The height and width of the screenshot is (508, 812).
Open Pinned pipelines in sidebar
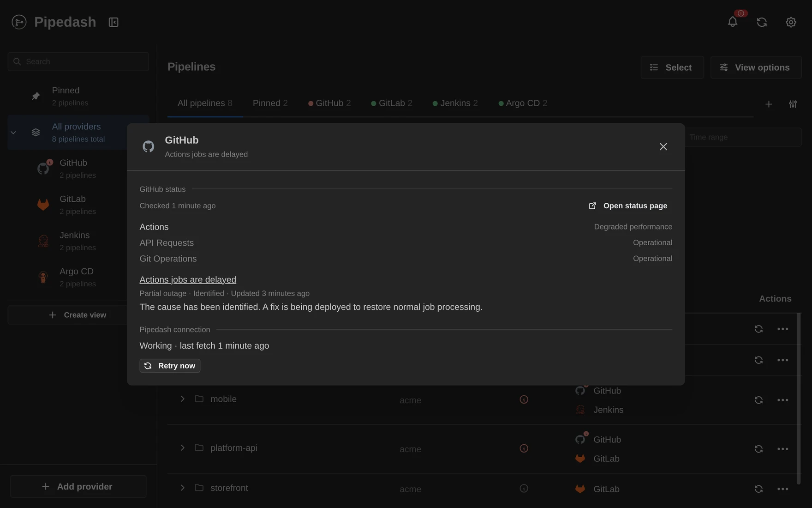[x=78, y=96]
